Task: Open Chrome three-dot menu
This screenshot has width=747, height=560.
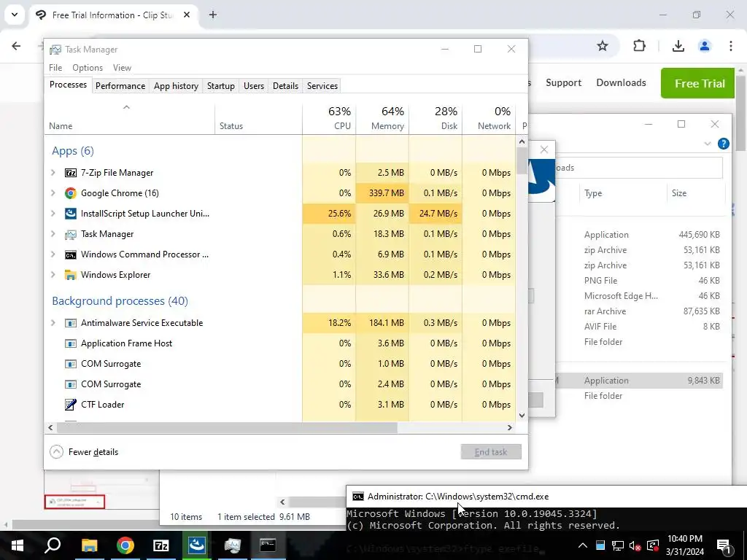Action: tap(731, 46)
